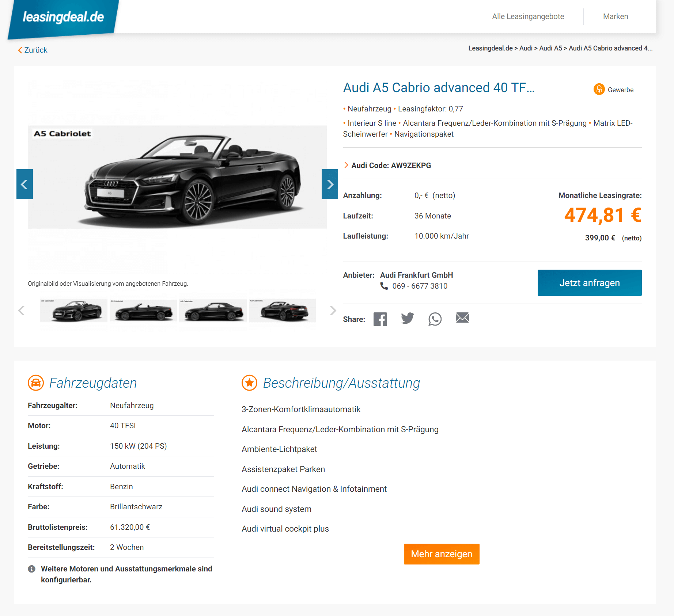Click the Leasingfaktor: 0,77 text

[x=431, y=109]
